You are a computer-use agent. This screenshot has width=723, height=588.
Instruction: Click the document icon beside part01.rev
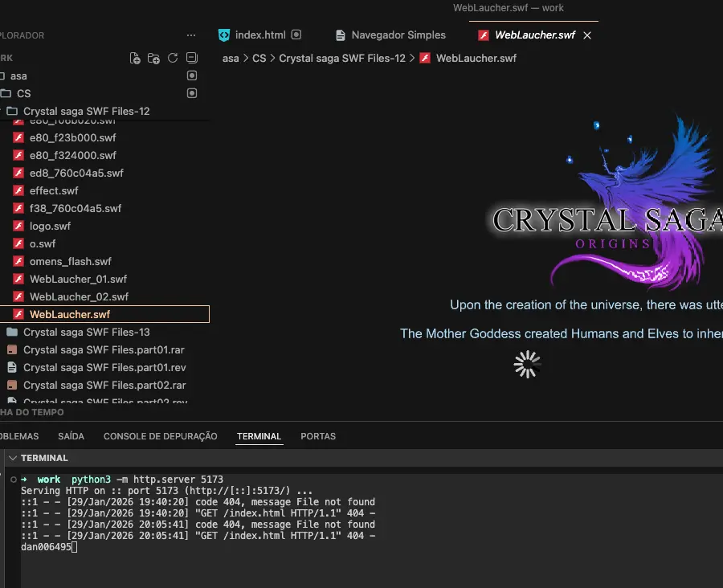tap(12, 367)
